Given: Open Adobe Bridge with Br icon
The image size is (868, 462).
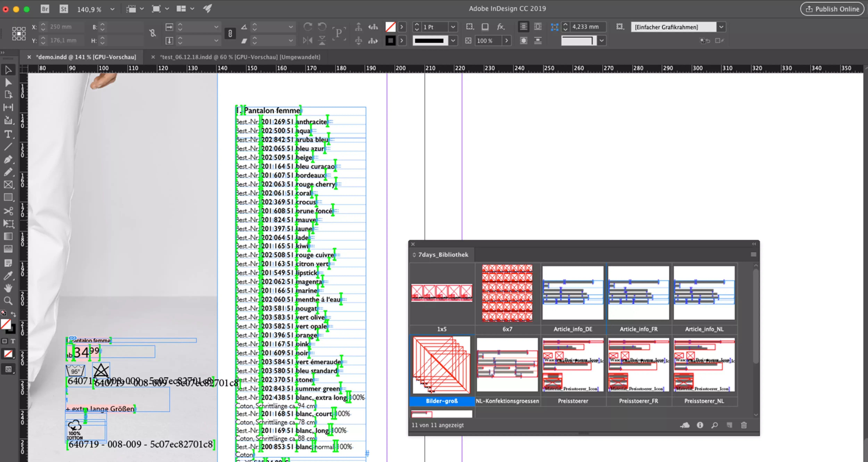Looking at the screenshot, I should pyautogui.click(x=45, y=9).
